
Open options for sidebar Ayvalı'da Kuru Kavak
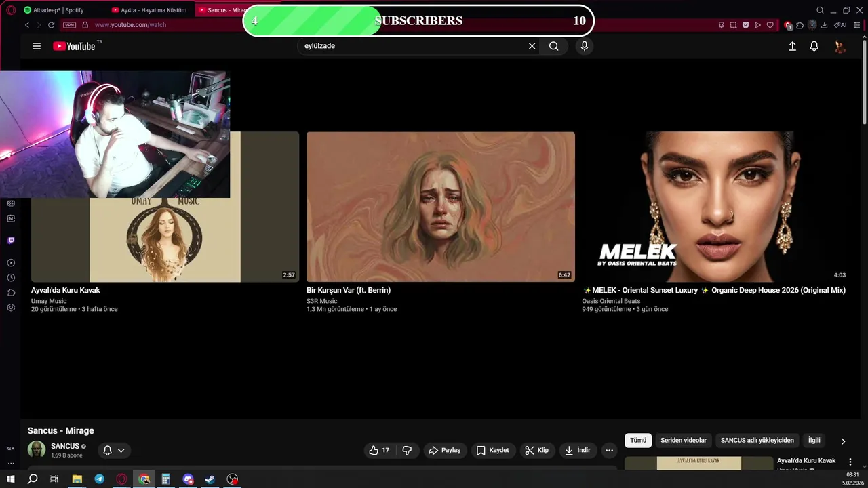(x=850, y=462)
